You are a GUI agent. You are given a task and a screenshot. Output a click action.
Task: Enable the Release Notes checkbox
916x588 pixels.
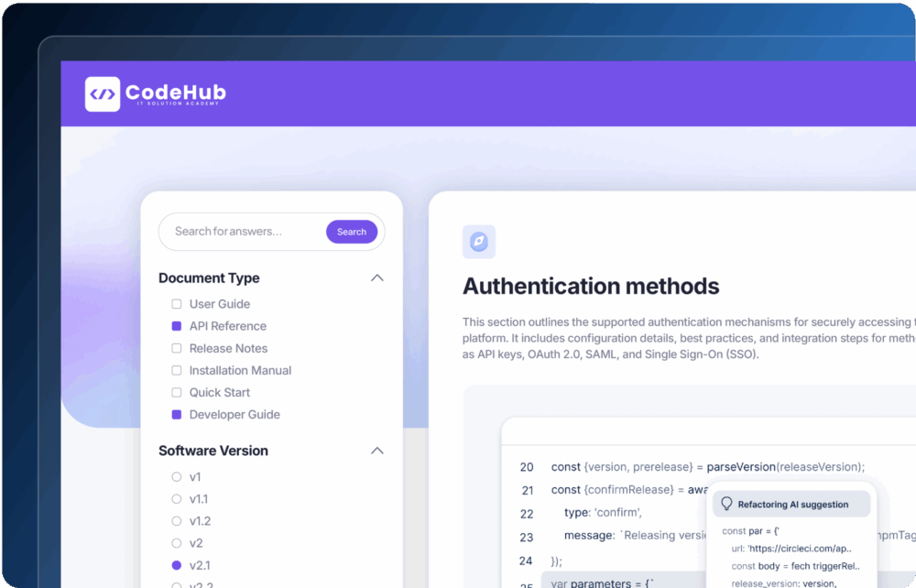[176, 348]
